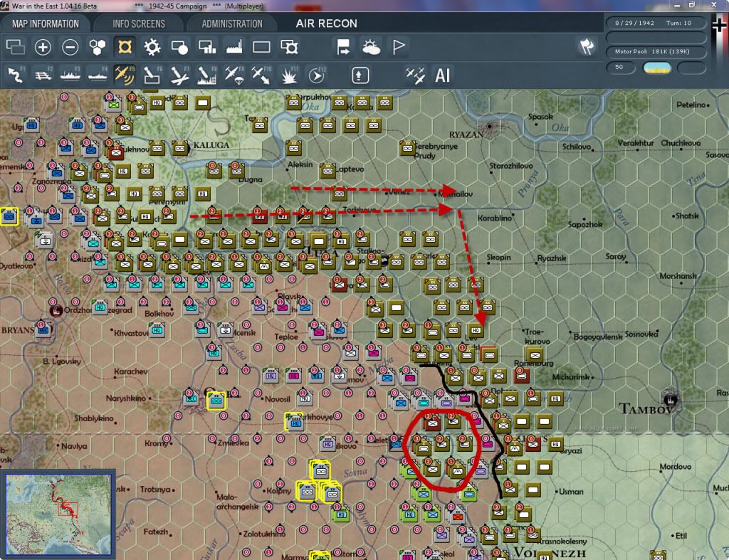This screenshot has width=729, height=560.
Task: Minimize the War in the East window
Action: [677, 5]
